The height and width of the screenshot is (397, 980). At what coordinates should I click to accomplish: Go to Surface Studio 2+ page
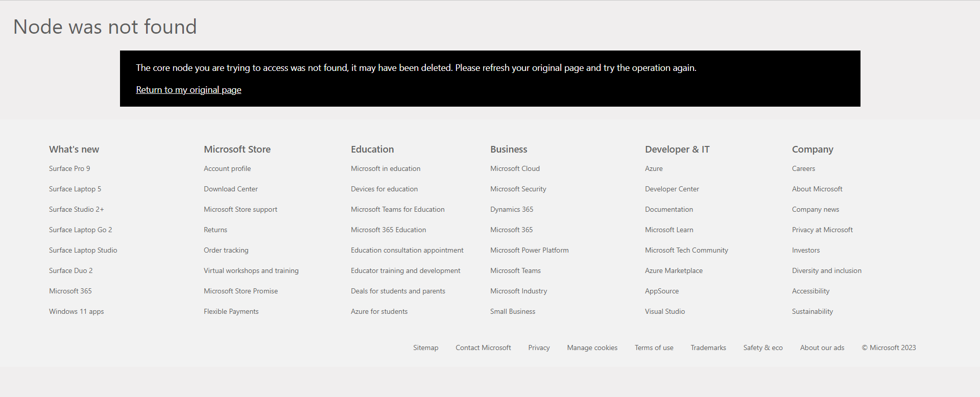point(77,209)
